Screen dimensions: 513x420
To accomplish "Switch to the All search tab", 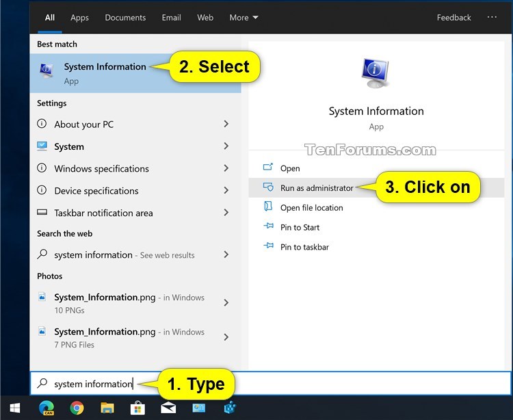I will click(50, 17).
